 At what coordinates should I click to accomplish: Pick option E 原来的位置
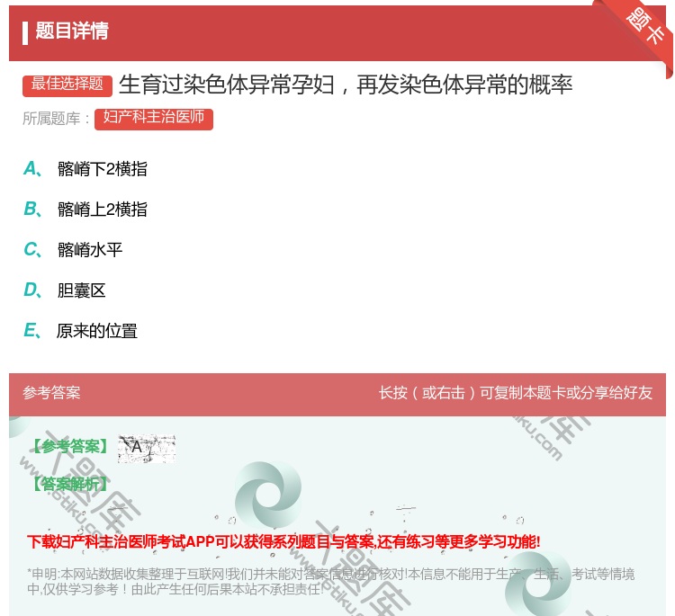point(80,331)
